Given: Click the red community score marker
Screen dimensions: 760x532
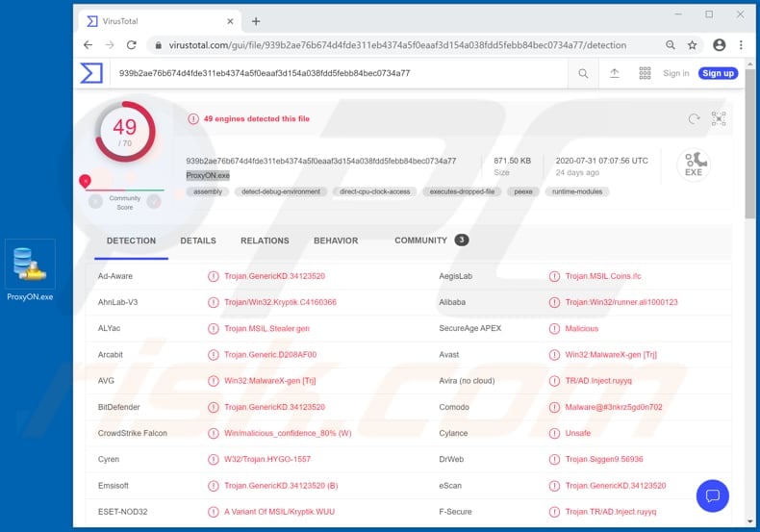Looking at the screenshot, I should (85, 181).
